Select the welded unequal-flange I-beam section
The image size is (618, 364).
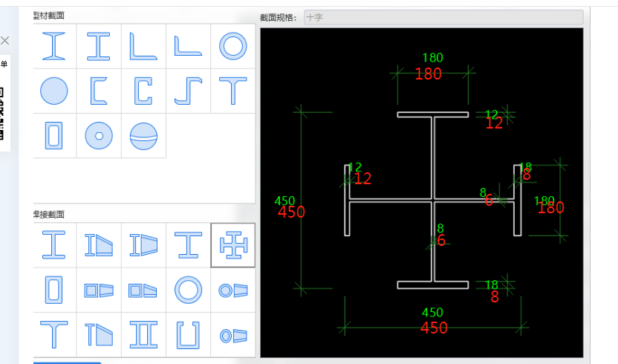pyautogui.click(x=188, y=245)
